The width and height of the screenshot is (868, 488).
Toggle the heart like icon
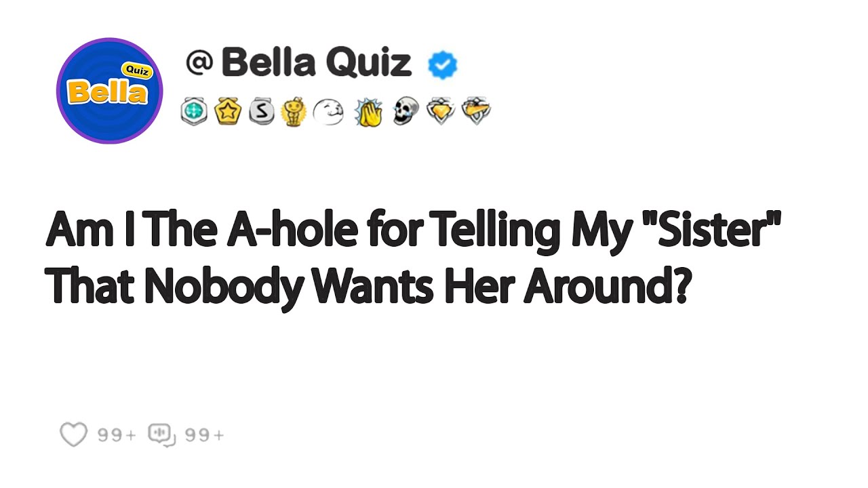pos(73,434)
